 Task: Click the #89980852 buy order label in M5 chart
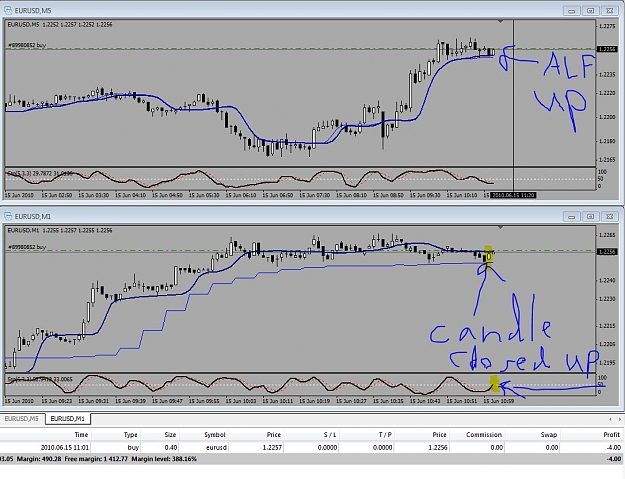27,45
